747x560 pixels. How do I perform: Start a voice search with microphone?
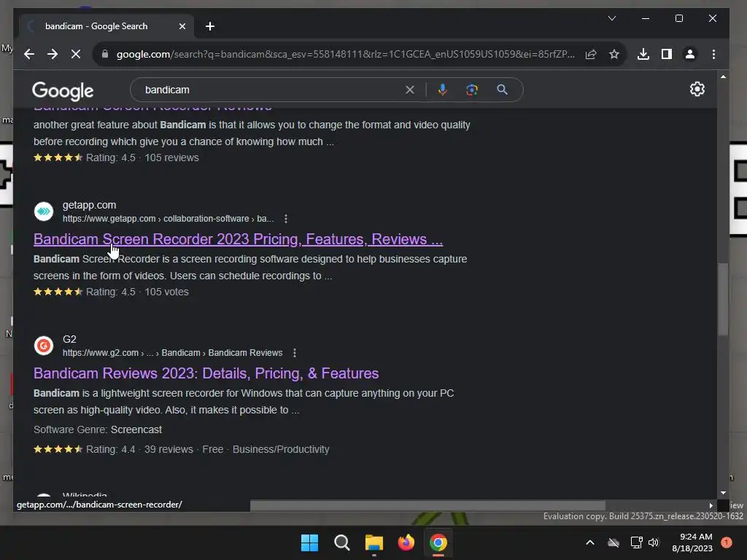point(443,90)
